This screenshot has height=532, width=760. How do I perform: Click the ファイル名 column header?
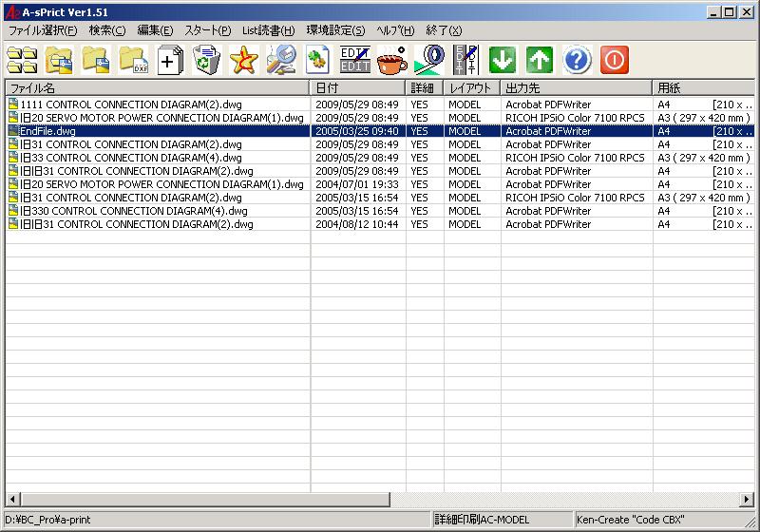157,87
